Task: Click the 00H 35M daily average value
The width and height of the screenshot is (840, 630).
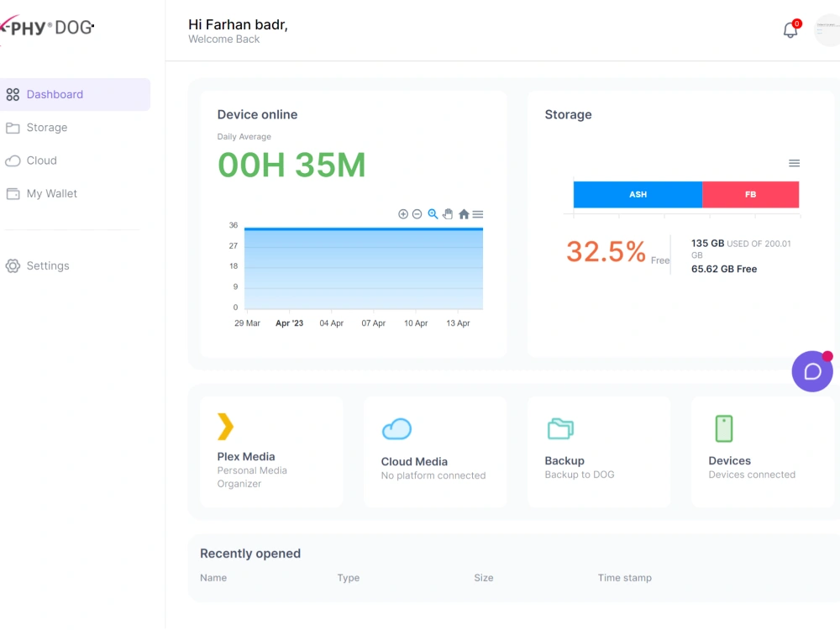Action: [x=291, y=165]
